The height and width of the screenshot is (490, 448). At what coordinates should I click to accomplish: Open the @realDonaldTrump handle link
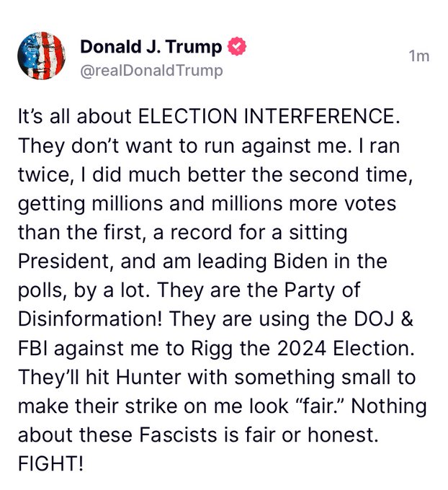point(151,70)
